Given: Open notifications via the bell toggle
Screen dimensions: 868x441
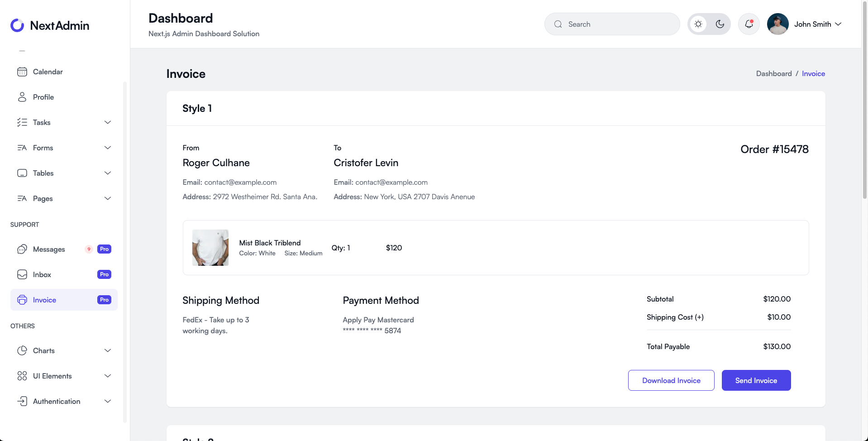Looking at the screenshot, I should (749, 24).
